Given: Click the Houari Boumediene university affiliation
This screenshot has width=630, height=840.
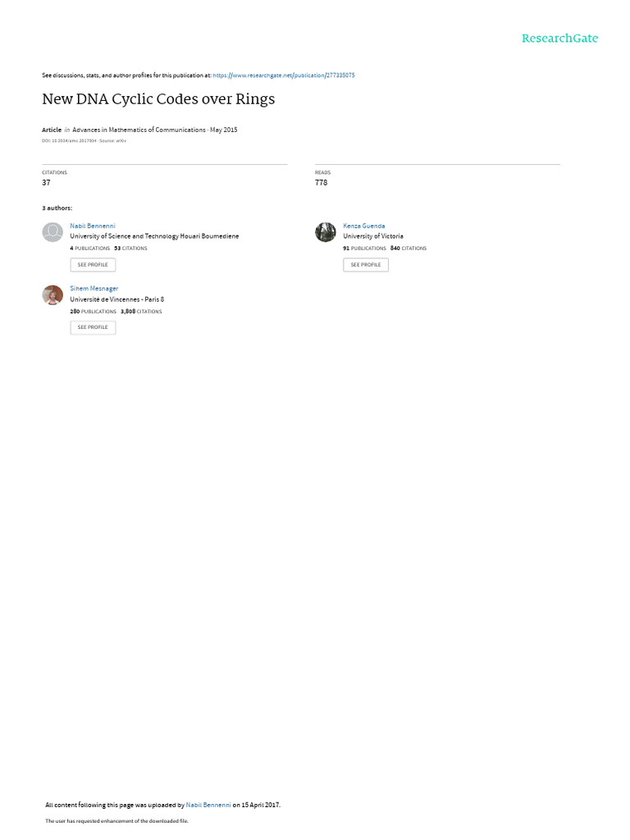Looking at the screenshot, I should [154, 236].
